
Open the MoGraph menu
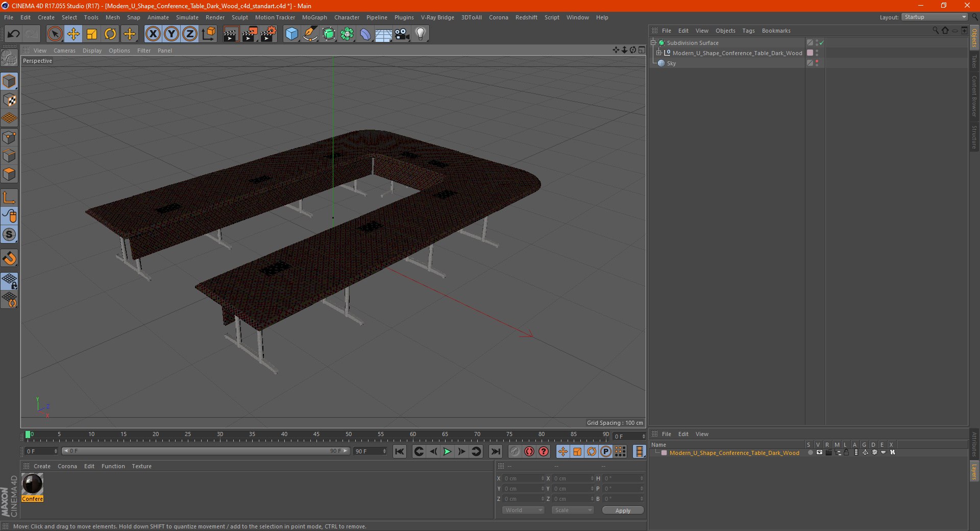tap(314, 17)
